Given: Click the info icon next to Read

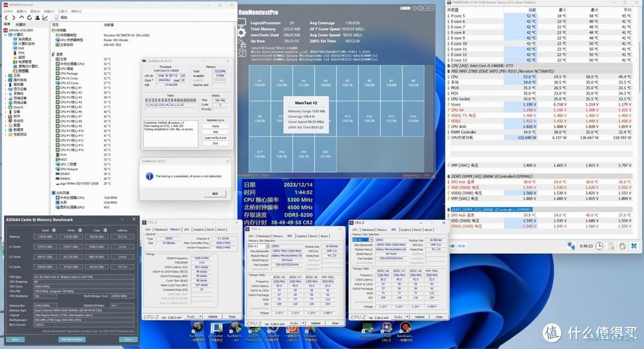Looking at the screenshot, I should (54, 230).
